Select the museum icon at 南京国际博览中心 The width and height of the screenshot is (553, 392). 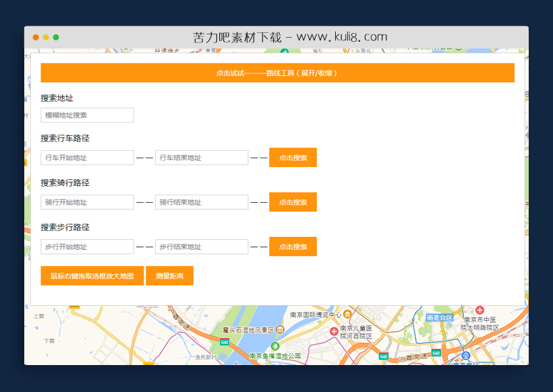(347, 313)
